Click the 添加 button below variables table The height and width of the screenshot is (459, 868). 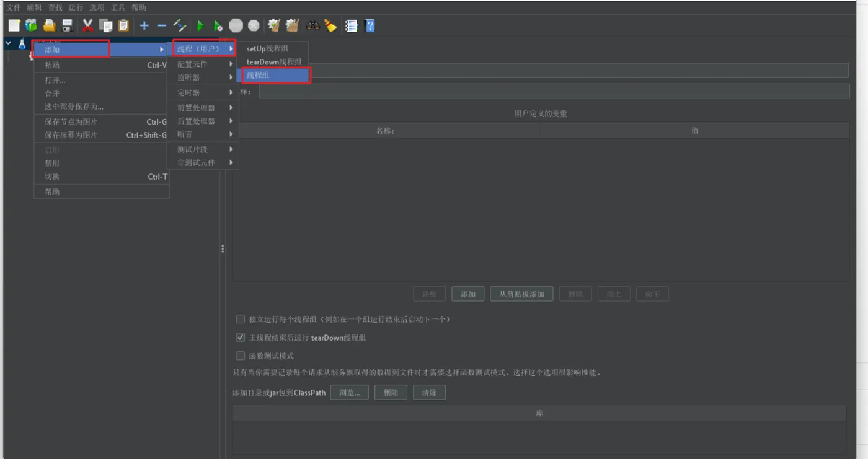click(468, 294)
